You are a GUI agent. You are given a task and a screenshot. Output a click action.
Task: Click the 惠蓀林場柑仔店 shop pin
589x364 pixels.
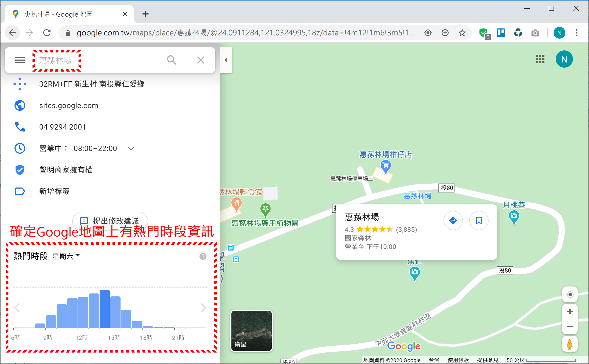(386, 167)
